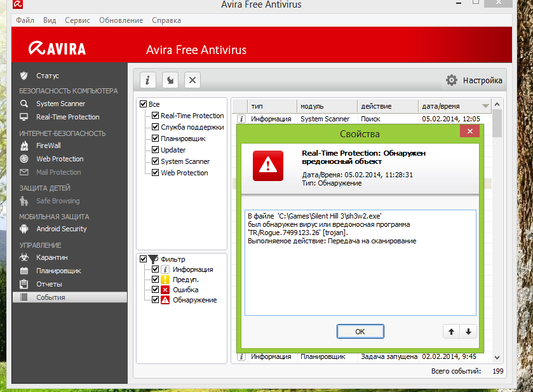Toggle the Служба поддержки checkbox
This screenshot has height=392, width=533.
click(x=156, y=127)
